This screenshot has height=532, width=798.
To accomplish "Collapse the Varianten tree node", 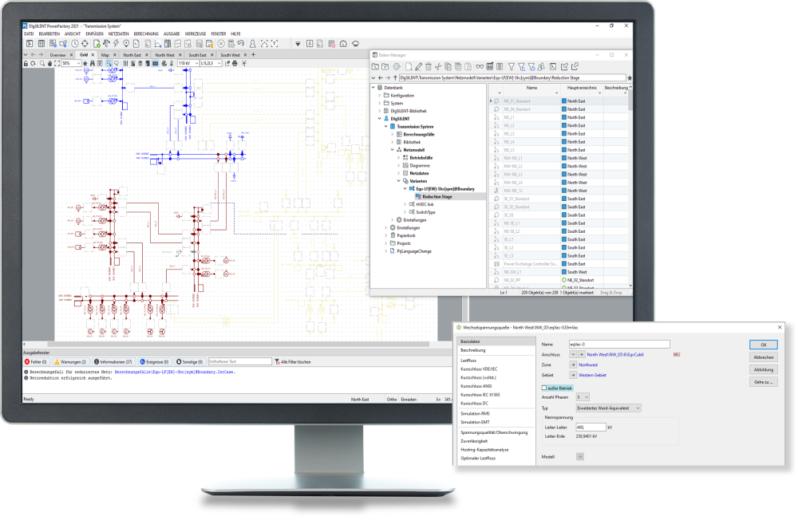I will coord(399,181).
